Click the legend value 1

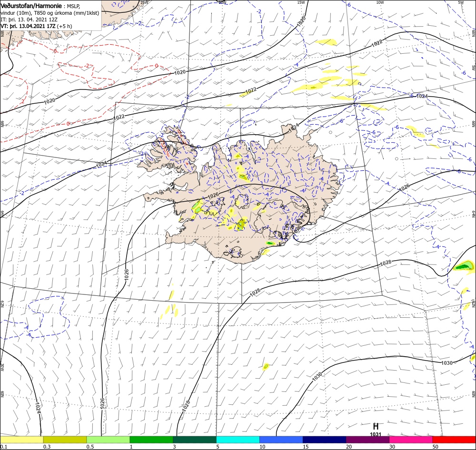tap(131, 447)
